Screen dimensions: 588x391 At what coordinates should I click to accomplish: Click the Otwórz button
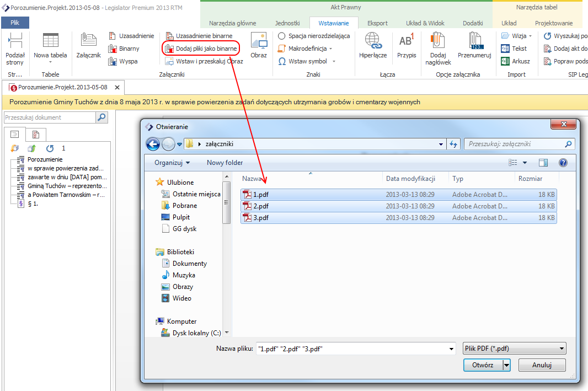tap(483, 365)
